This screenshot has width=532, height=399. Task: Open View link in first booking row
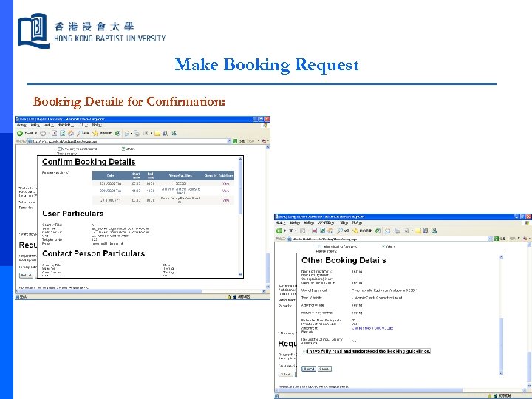tap(225, 183)
